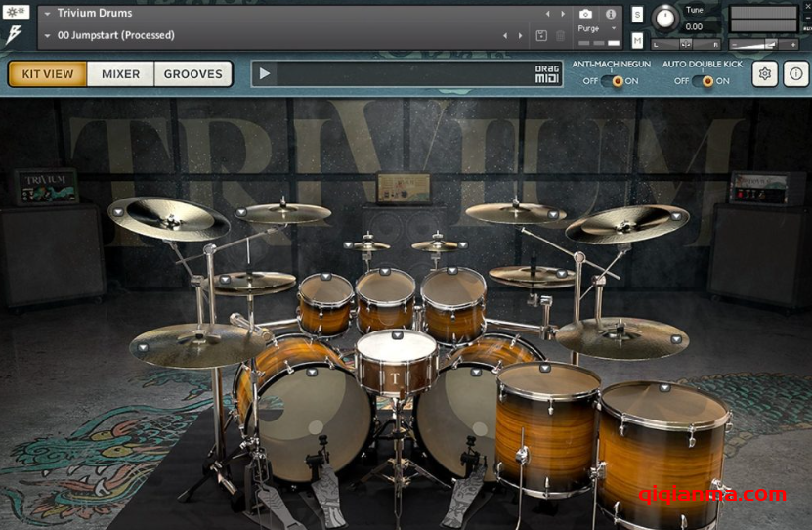Click the pan center marker icon
Viewport: 812px width, 530px height.
pyautogui.click(x=686, y=45)
